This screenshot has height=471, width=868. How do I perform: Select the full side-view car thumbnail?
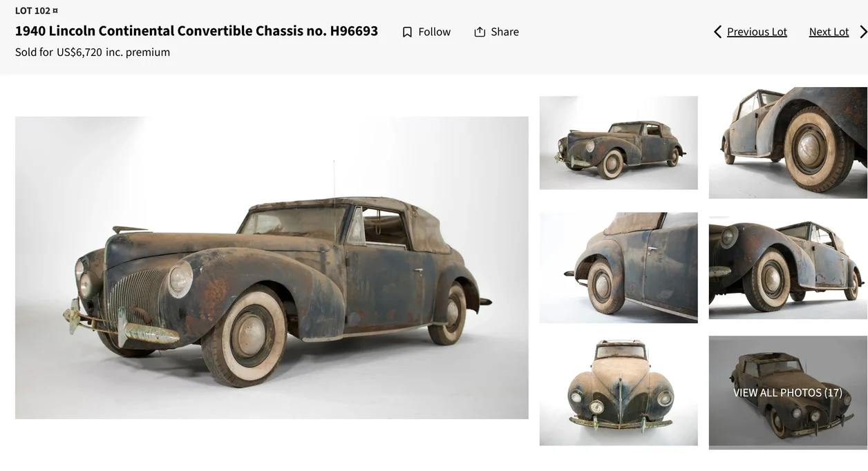click(619, 142)
